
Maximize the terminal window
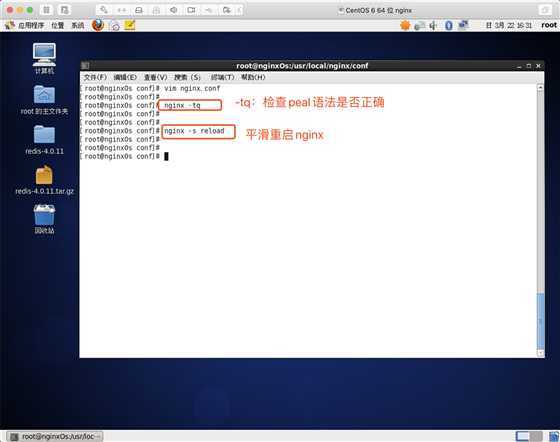click(x=529, y=66)
